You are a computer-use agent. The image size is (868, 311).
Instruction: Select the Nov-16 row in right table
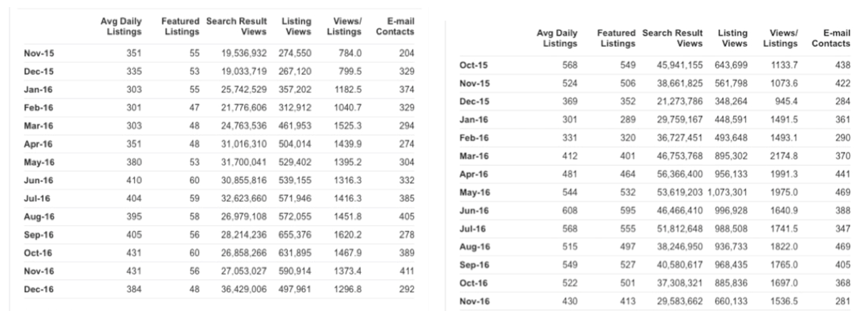click(x=655, y=301)
